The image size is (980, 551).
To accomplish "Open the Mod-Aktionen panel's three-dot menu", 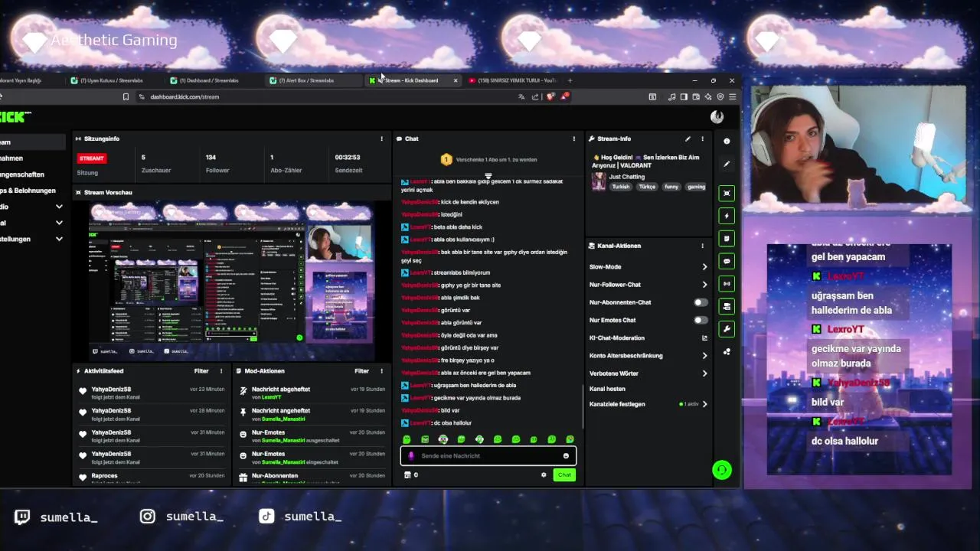I will pos(381,371).
